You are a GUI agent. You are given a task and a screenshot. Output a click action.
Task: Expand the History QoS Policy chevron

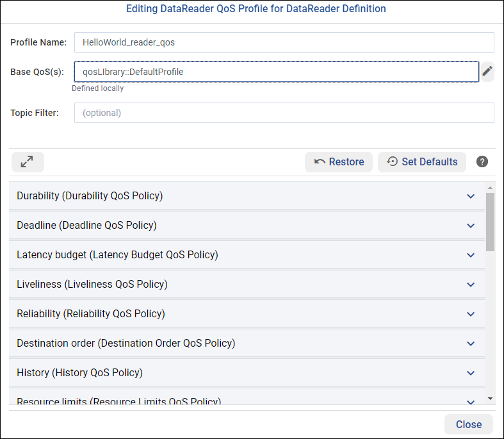[471, 373]
